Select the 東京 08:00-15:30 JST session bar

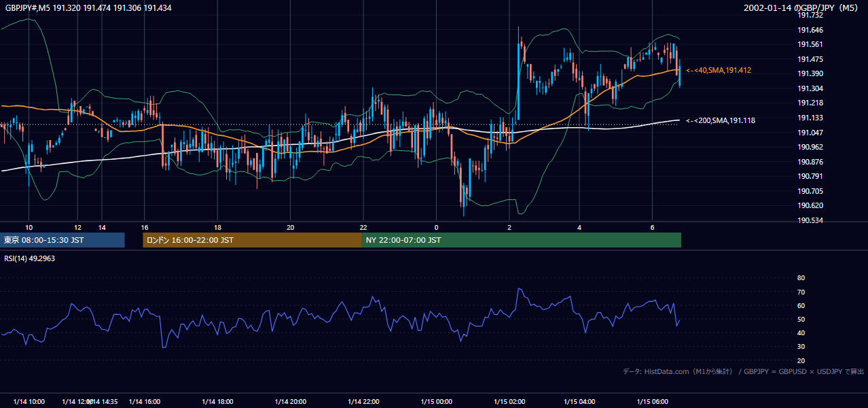point(62,240)
